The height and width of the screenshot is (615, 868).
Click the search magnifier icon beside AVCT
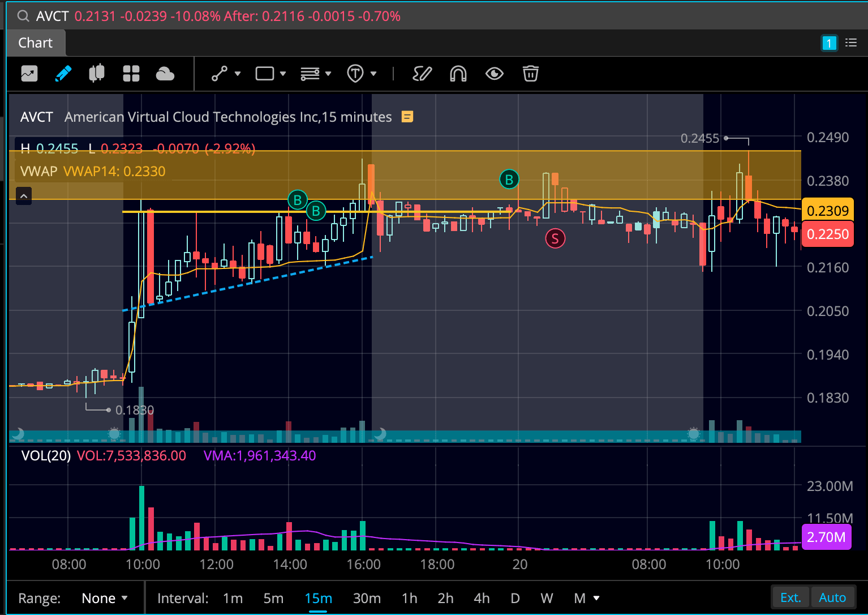click(x=23, y=16)
